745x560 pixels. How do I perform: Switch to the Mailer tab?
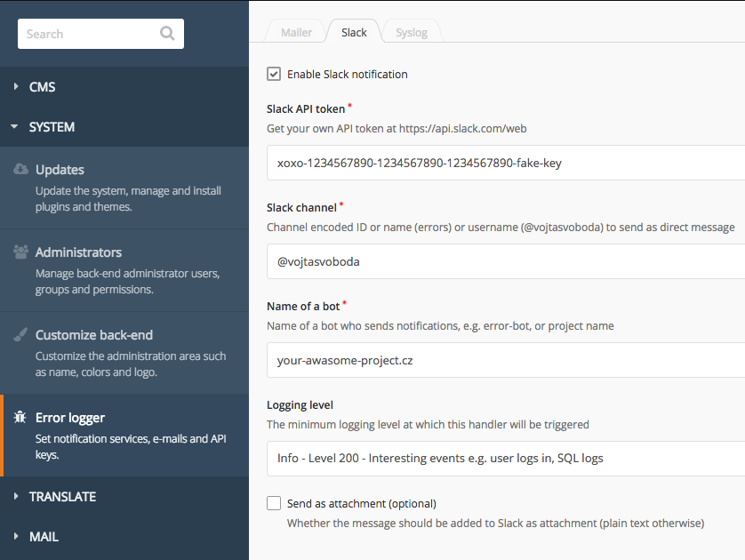tap(296, 32)
